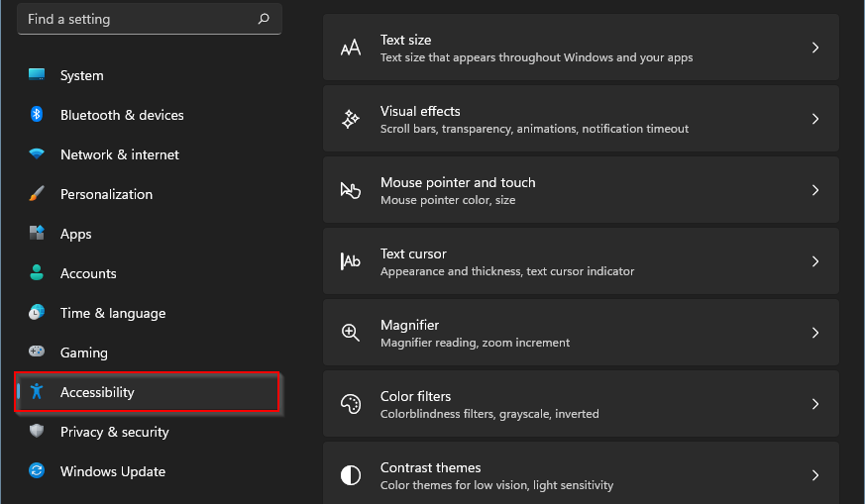Click the System monitor icon in sidebar
This screenshot has width=865, height=504.
37,74
